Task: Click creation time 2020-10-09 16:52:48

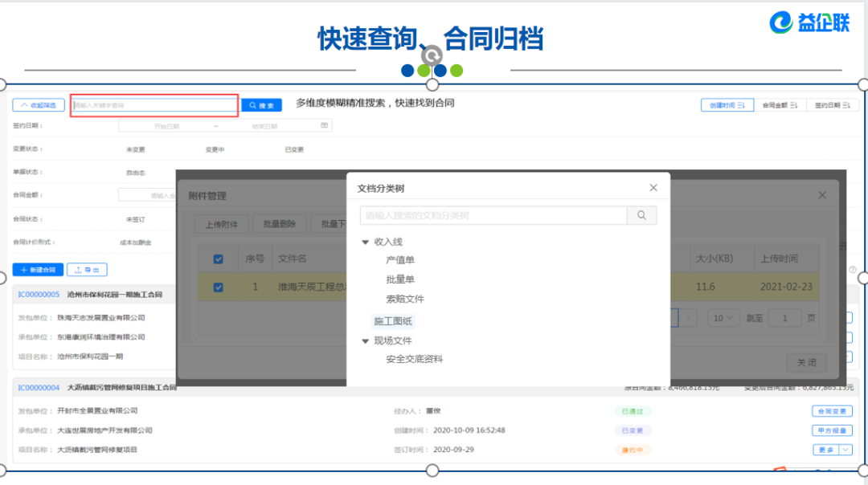Action: click(469, 430)
